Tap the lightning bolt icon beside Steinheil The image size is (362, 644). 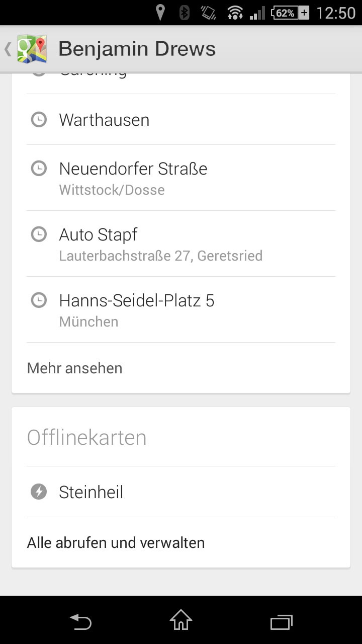pyautogui.click(x=39, y=492)
